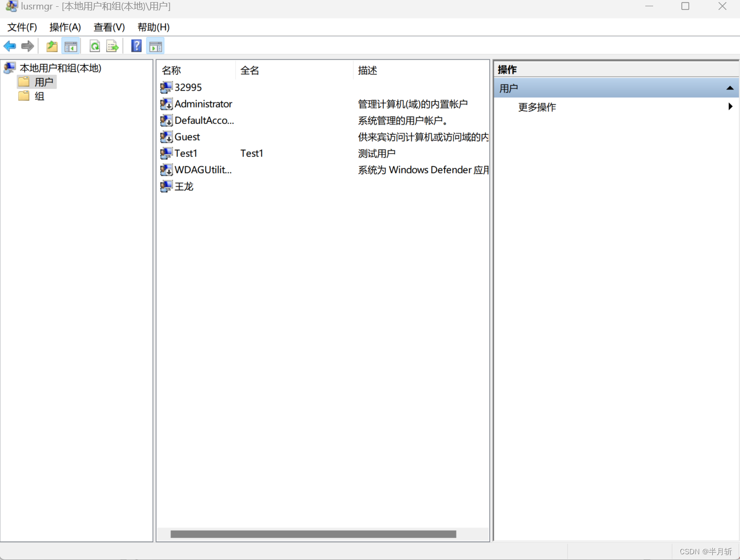This screenshot has width=740, height=560.
Task: Select the user named 32995
Action: click(x=188, y=87)
